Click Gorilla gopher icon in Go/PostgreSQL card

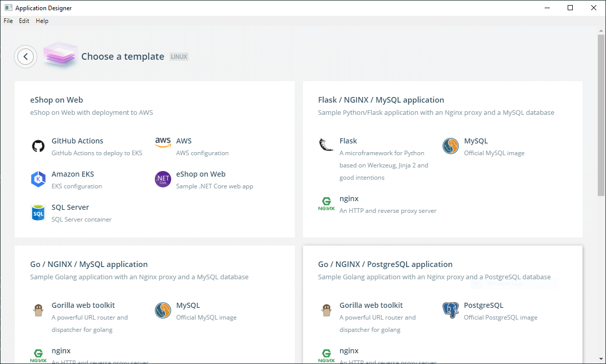click(326, 310)
